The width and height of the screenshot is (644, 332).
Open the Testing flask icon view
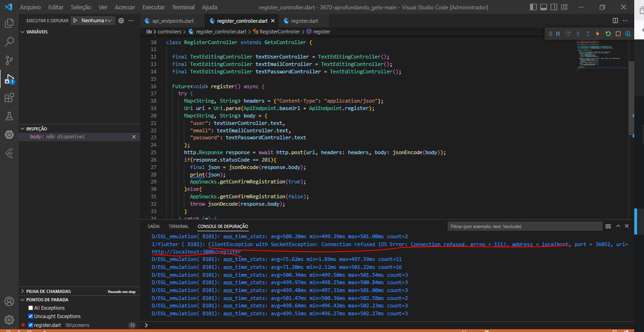click(x=9, y=116)
